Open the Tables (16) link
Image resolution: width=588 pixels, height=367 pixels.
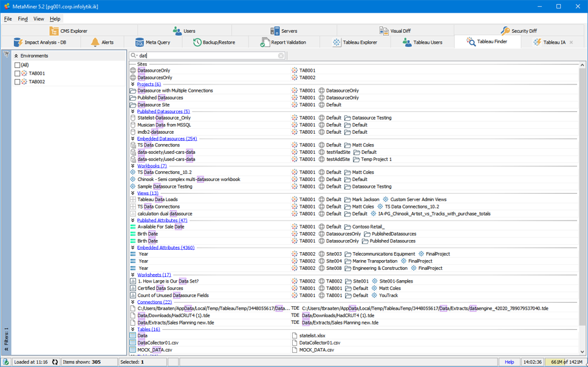pos(148,329)
